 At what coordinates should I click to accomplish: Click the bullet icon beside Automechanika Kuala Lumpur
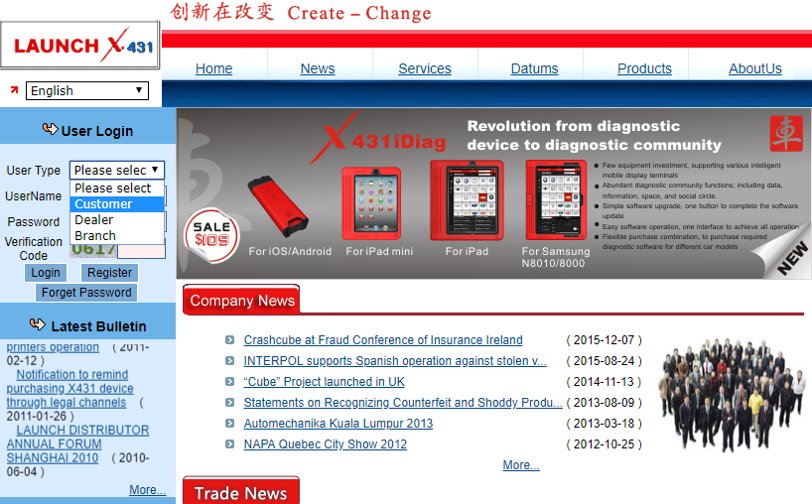230,424
